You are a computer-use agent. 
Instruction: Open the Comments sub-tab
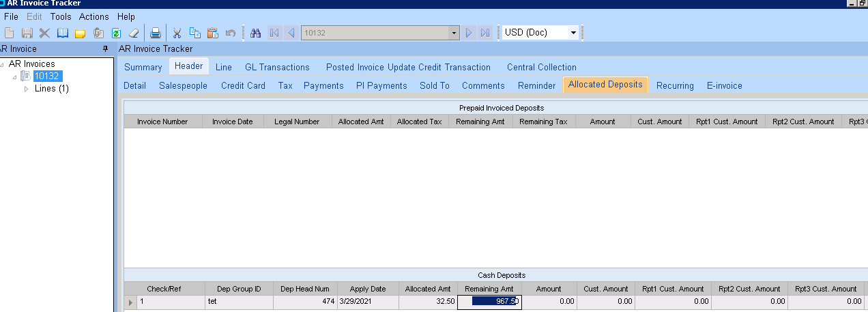click(483, 85)
